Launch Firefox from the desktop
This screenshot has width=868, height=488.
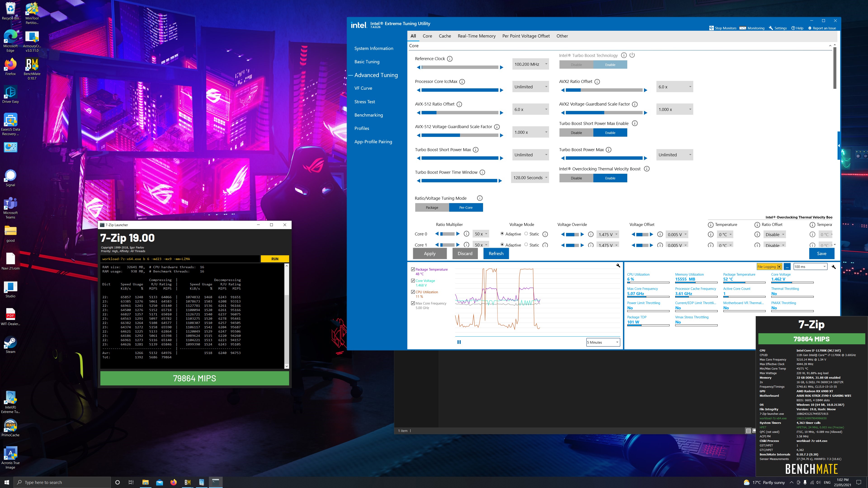10,67
